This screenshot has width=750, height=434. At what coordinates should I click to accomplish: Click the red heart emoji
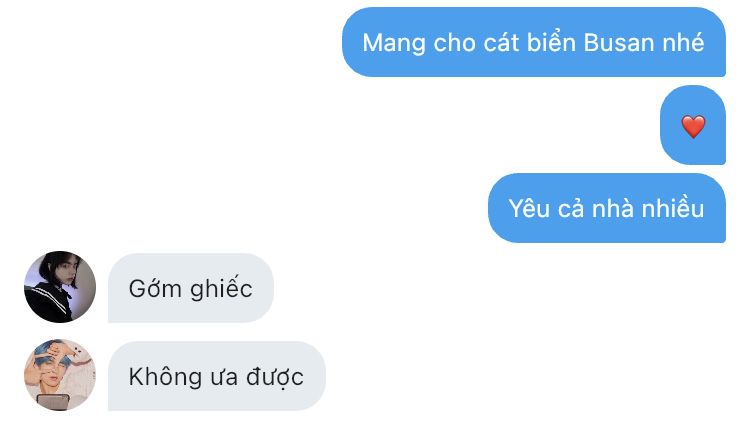click(693, 127)
